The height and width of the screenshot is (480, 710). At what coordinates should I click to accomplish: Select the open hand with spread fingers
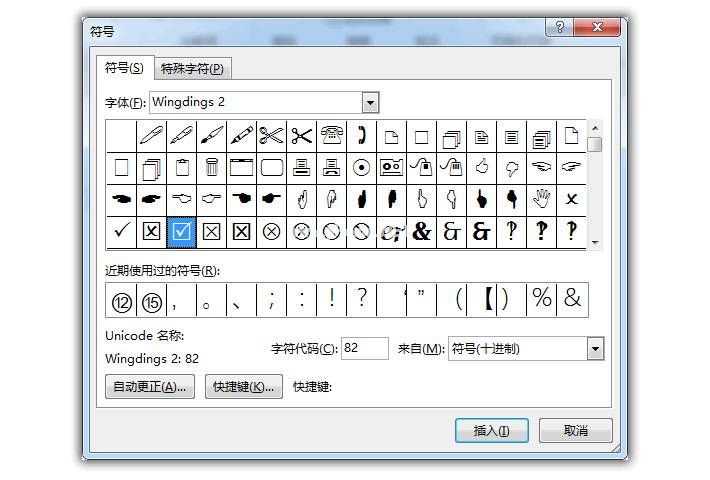click(x=541, y=198)
